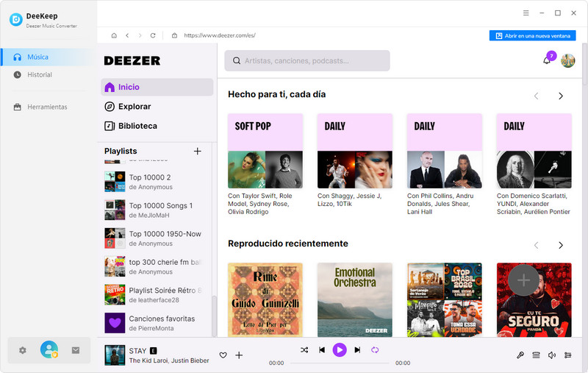
Task: Open Rime di Guido Guinizelli album
Action: pyautogui.click(x=265, y=299)
